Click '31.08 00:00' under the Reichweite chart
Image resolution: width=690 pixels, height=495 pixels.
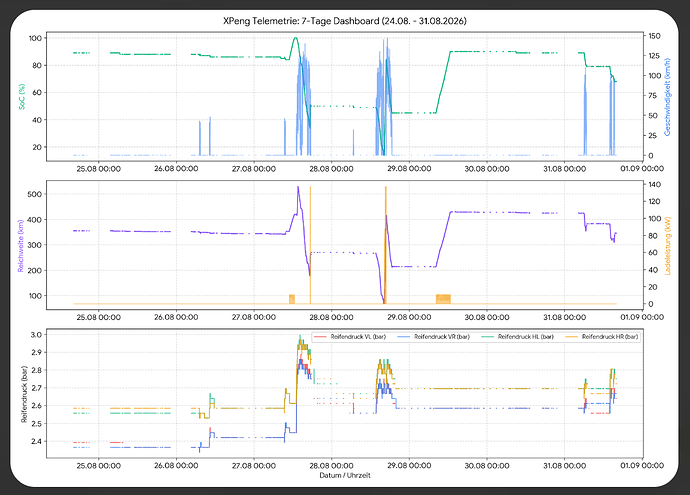coord(565,317)
